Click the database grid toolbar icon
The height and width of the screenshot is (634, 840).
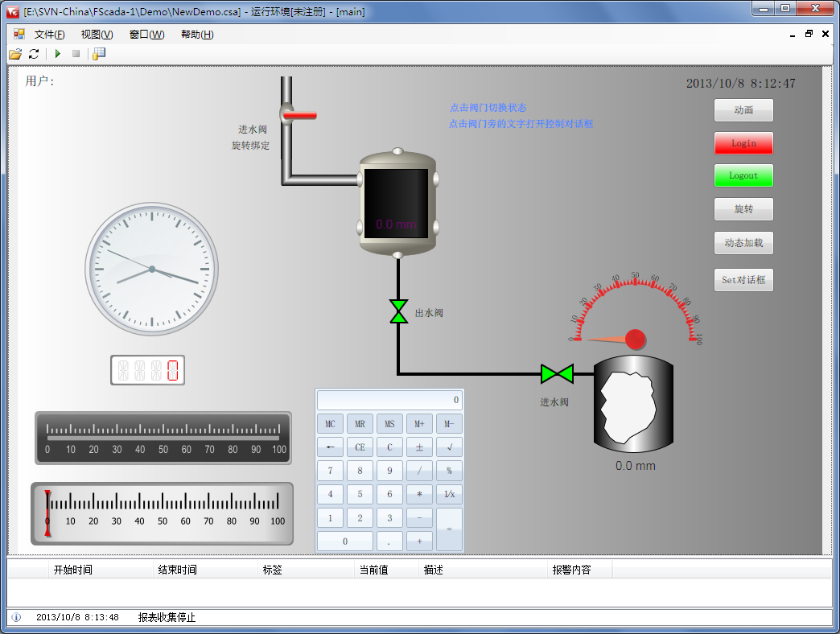click(99, 54)
